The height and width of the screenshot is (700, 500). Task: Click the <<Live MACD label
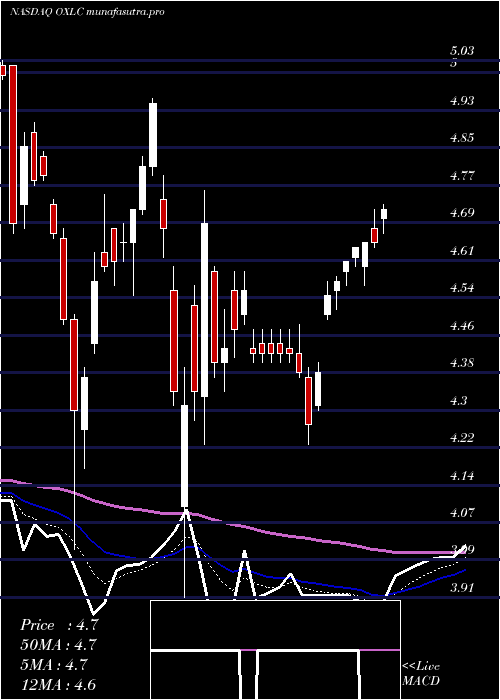click(421, 674)
